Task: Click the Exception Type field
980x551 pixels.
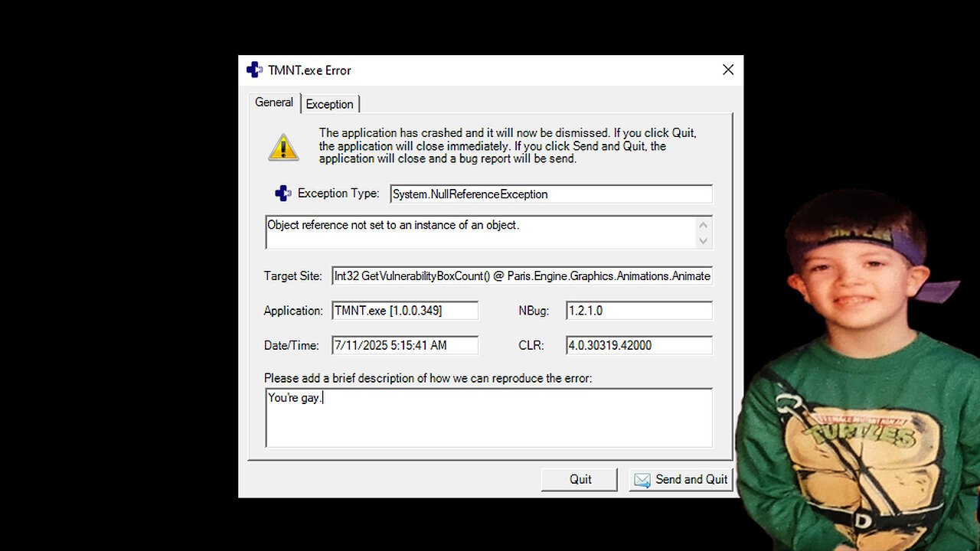Action: (x=551, y=194)
